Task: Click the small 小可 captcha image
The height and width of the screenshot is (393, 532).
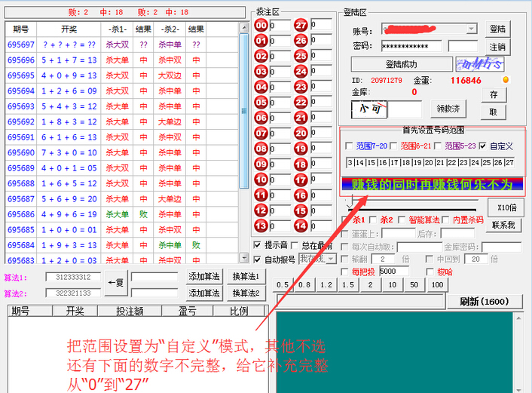Action: pos(369,109)
